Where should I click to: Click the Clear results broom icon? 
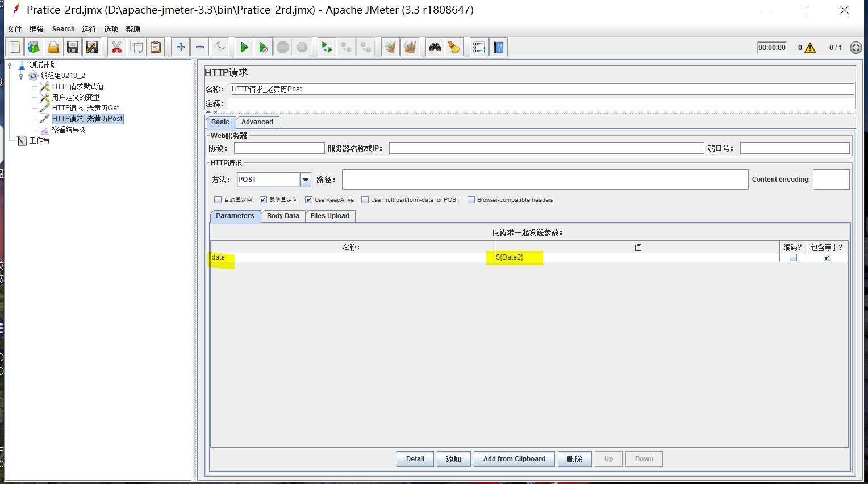tap(390, 47)
